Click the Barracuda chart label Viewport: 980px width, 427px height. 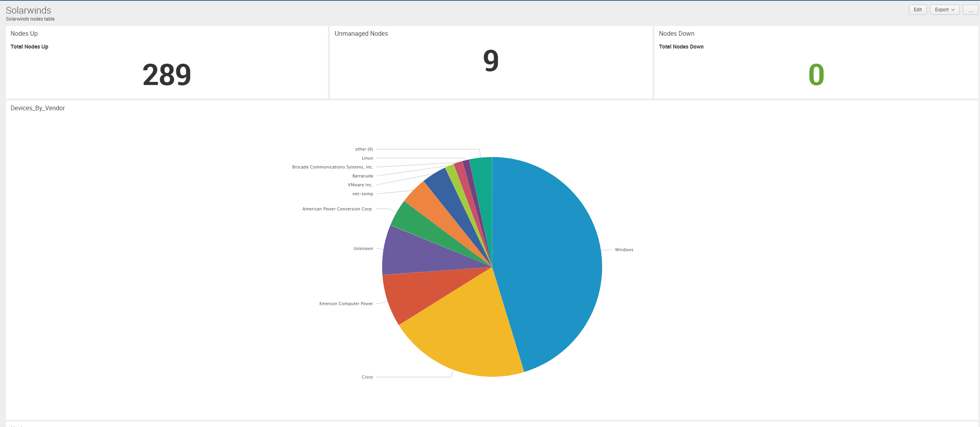coord(362,176)
